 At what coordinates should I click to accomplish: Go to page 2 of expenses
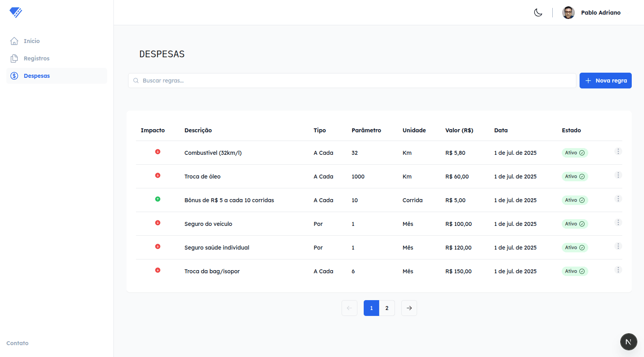pyautogui.click(x=387, y=308)
